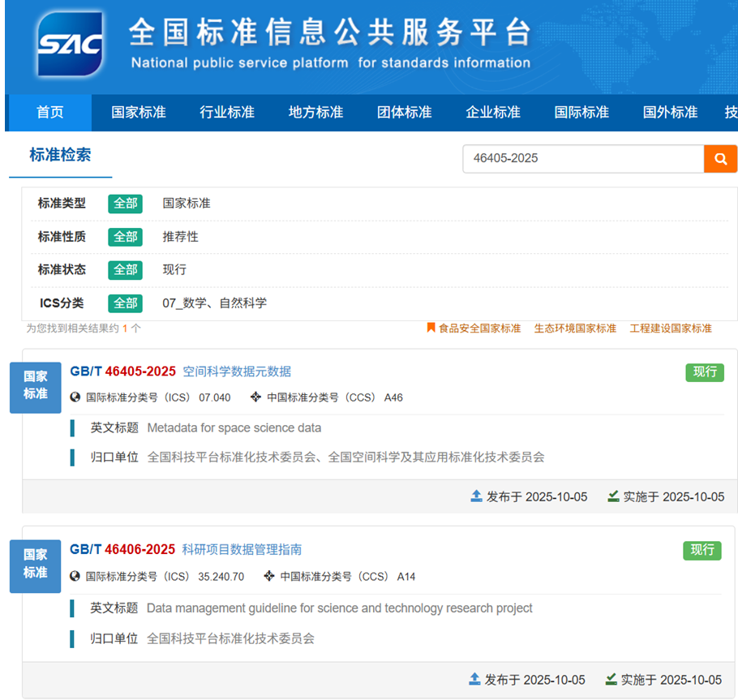Click the 现行 status badge on 46405-2025
The height and width of the screenshot is (700, 738).
[704, 371]
